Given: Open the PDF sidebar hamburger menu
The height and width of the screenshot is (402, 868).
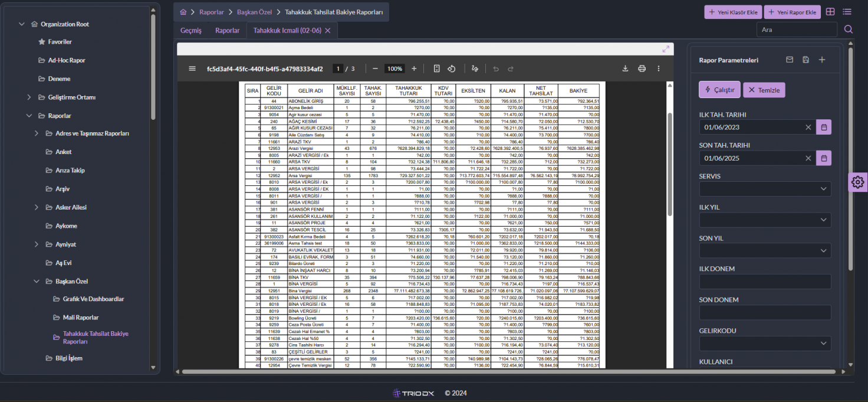Looking at the screenshot, I should coord(192,68).
